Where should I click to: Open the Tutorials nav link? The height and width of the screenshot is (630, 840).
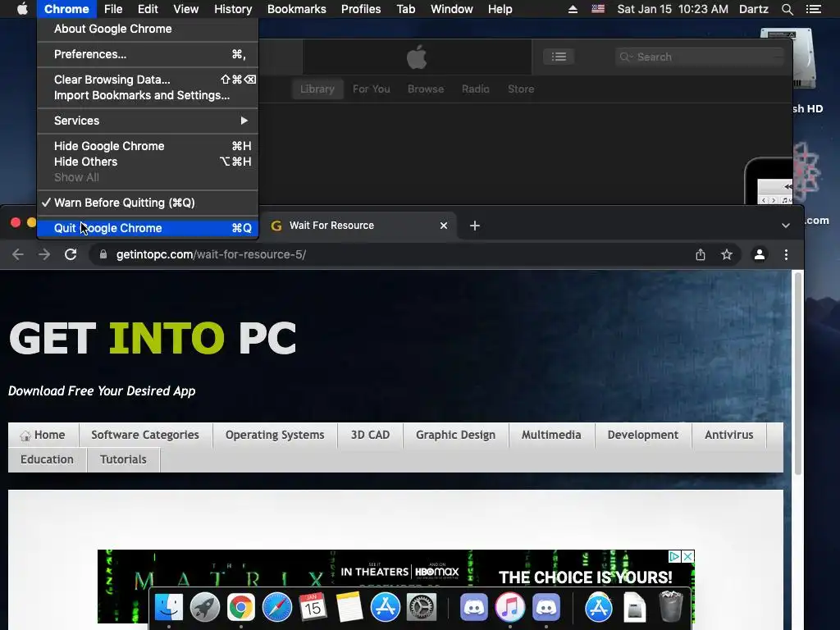(123, 459)
